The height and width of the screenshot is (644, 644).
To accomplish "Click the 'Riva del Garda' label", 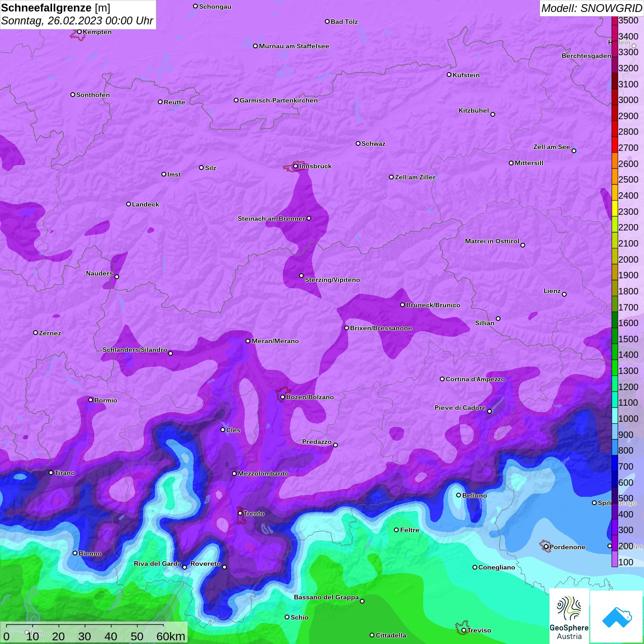I will click(x=157, y=563).
